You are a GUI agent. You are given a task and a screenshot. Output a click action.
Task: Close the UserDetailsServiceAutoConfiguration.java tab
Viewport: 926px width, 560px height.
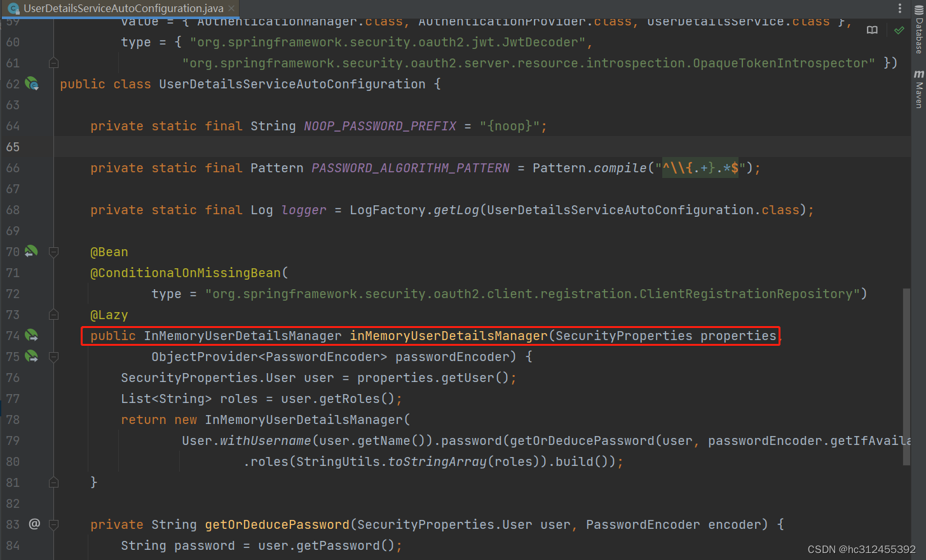coord(232,8)
